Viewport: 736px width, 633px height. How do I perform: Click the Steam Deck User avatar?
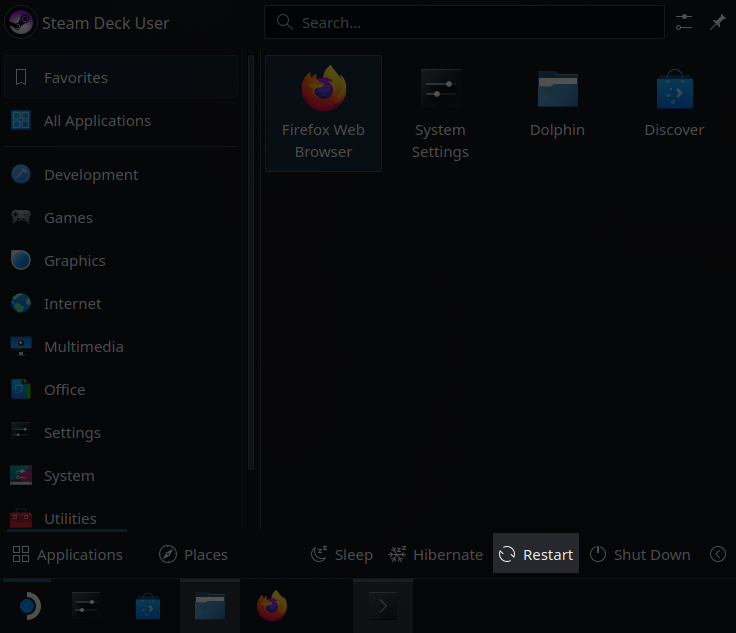coord(21,22)
